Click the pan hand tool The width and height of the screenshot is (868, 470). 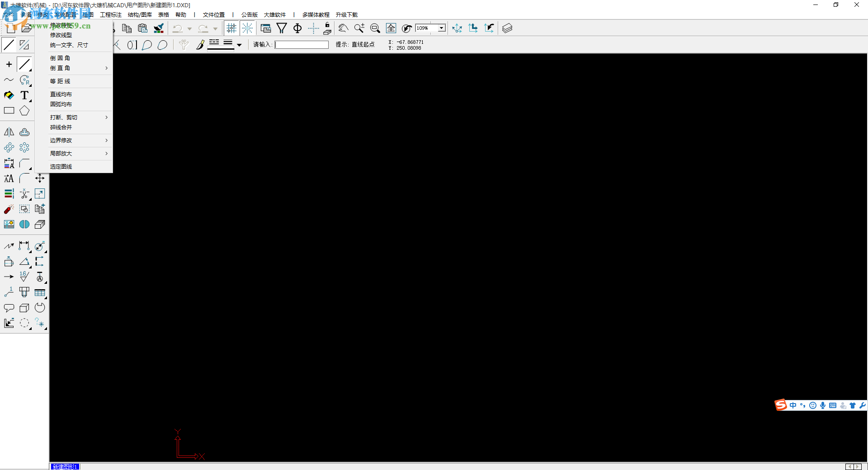[343, 28]
